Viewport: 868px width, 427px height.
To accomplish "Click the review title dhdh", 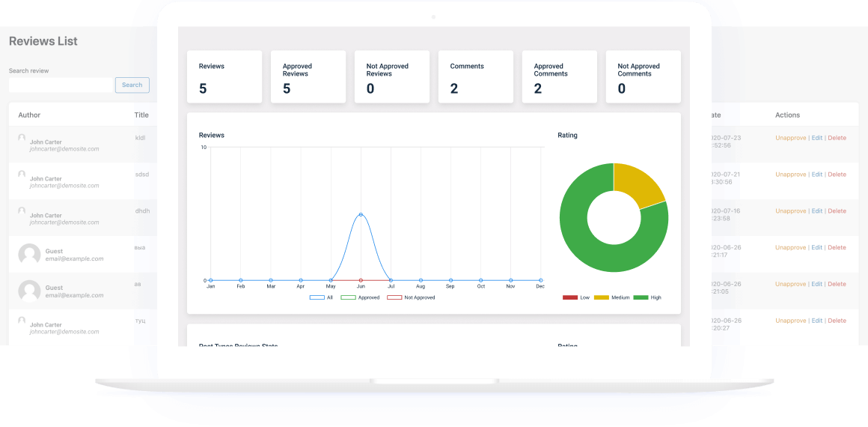I will coord(142,211).
